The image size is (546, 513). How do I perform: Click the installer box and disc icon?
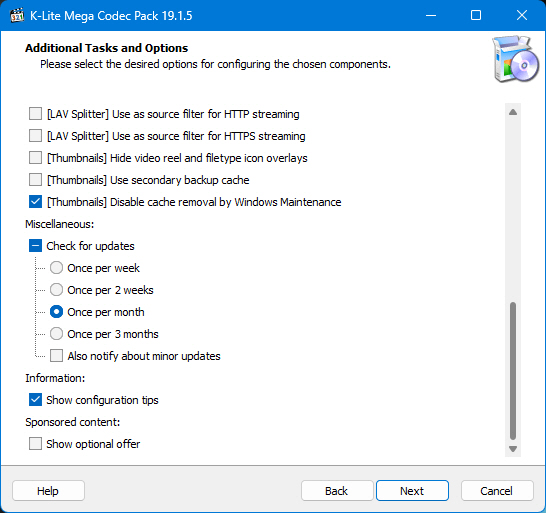click(516, 59)
